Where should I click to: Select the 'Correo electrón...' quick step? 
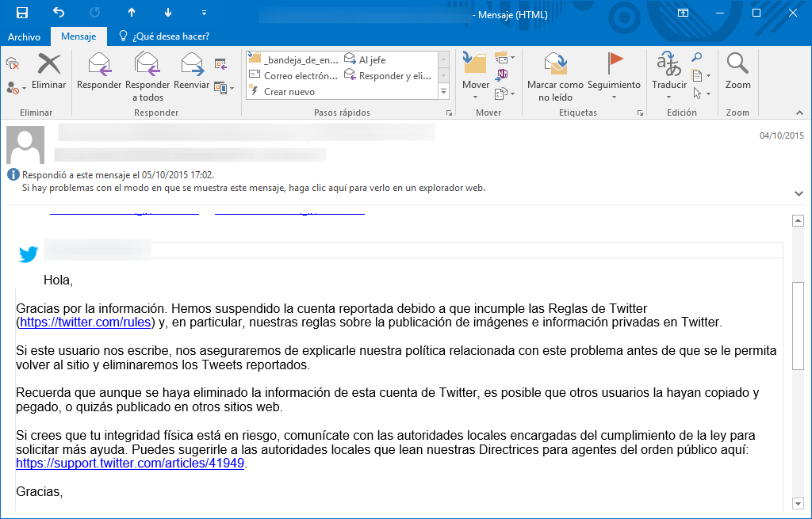(293, 75)
